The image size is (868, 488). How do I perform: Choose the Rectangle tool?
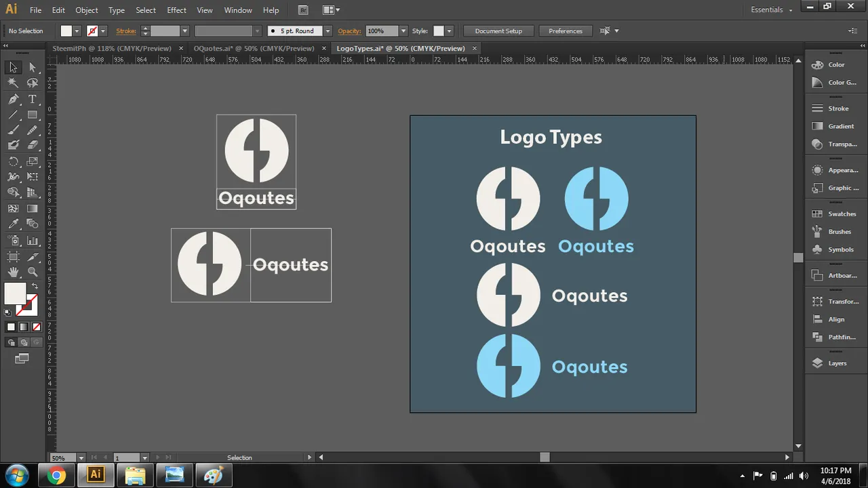pos(32,115)
